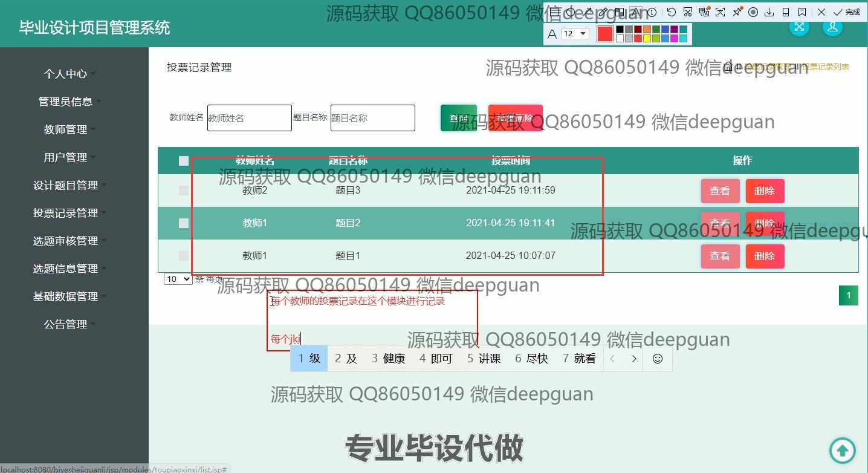Select the arrow annotation tool
Screen dimensions: 868x473
tap(588, 12)
